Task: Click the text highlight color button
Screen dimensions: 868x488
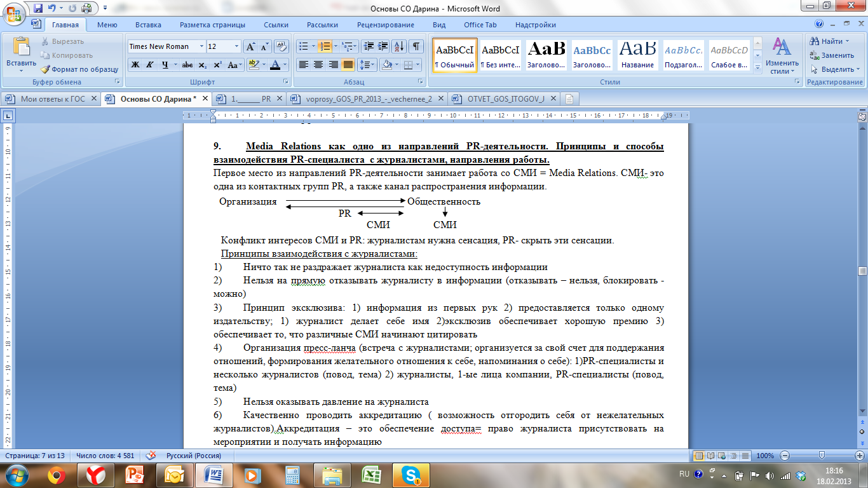Action: [253, 65]
